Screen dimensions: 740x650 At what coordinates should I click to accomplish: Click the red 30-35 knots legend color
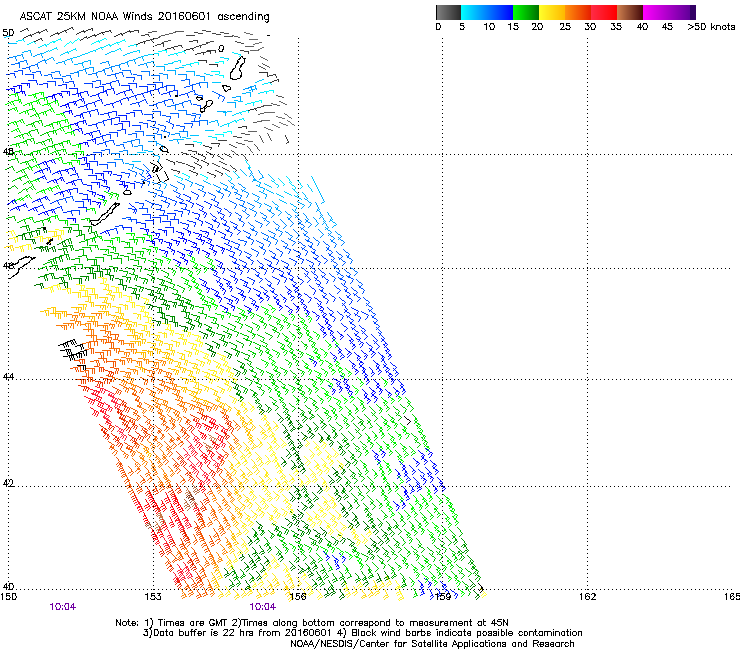tap(604, 12)
